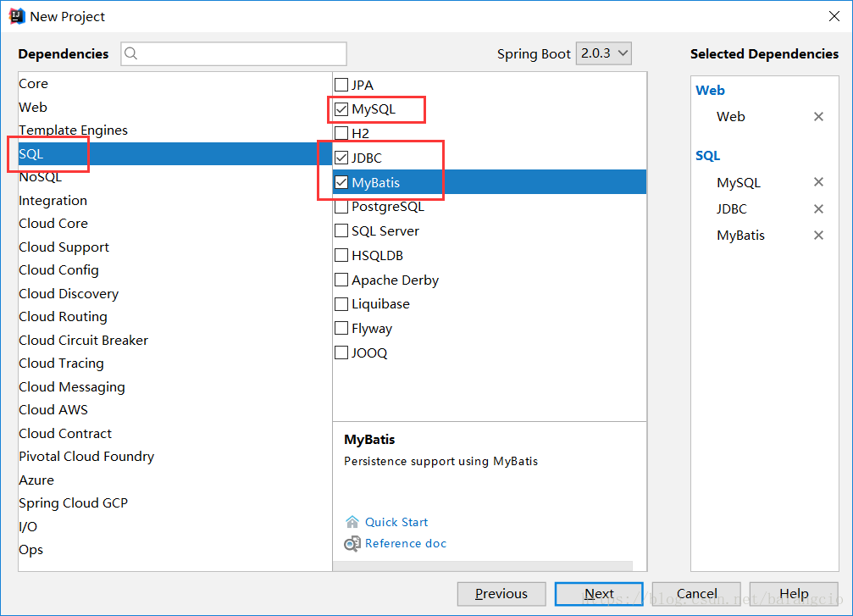853x616 pixels.
Task: Click the Quick Start house icon
Action: point(352,522)
